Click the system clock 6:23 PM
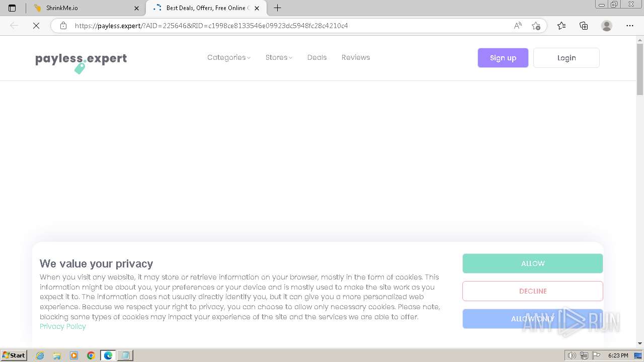The height and width of the screenshot is (362, 644). click(618, 355)
